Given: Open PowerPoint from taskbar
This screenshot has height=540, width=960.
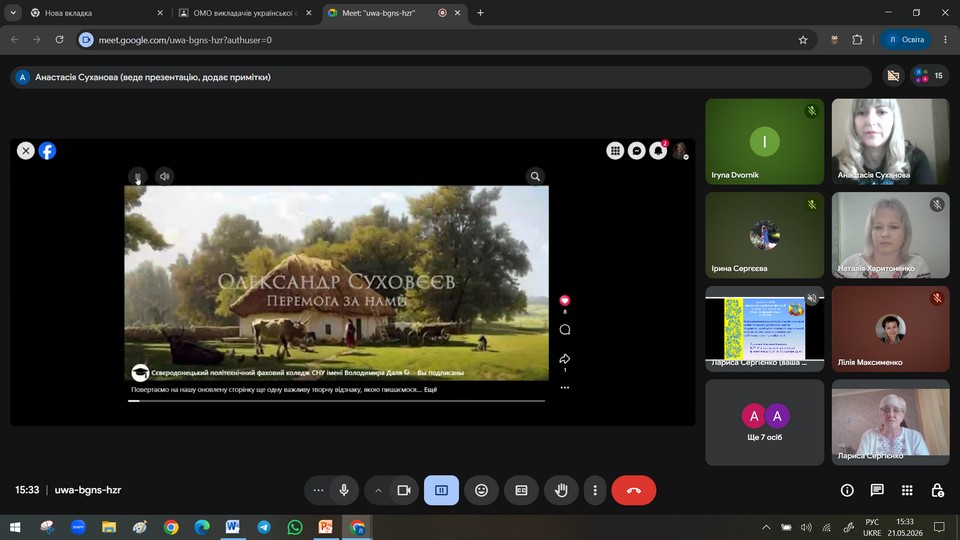Looking at the screenshot, I should 326,527.
